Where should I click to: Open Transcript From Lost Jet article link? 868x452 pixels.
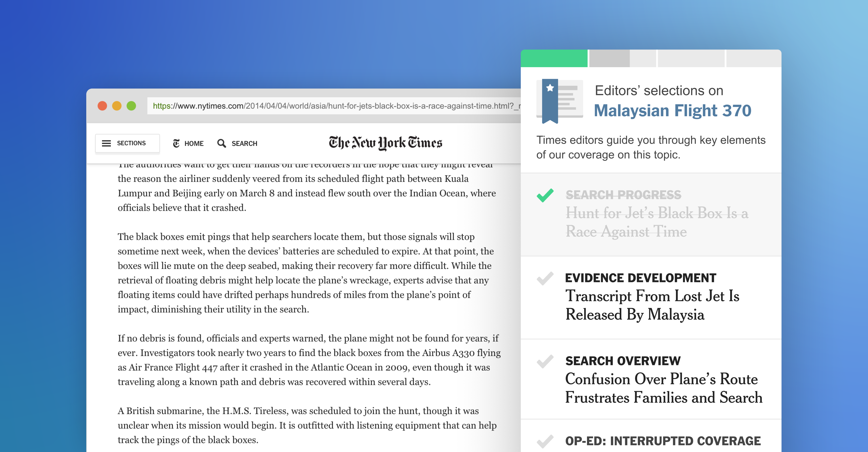pyautogui.click(x=652, y=305)
